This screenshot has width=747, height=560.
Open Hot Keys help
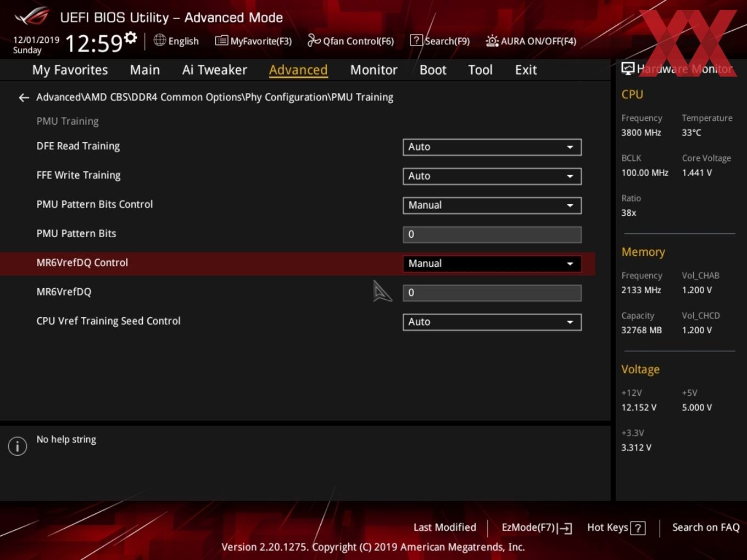click(607, 528)
